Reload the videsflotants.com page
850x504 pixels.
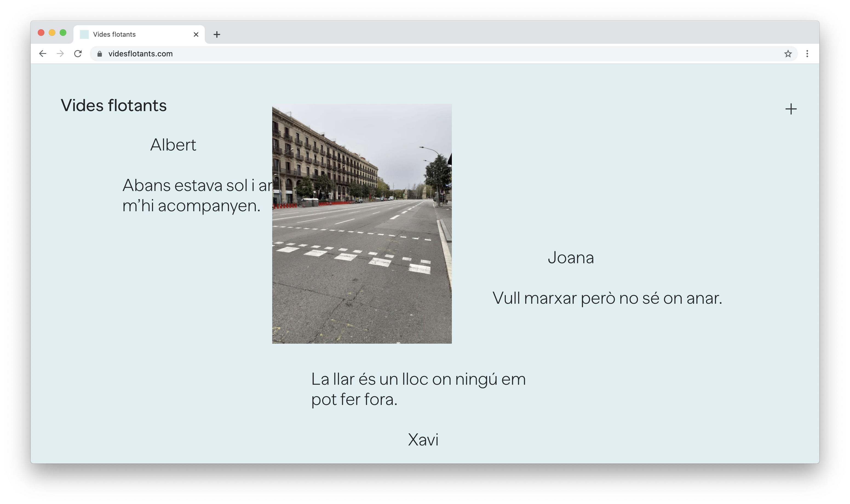point(78,54)
